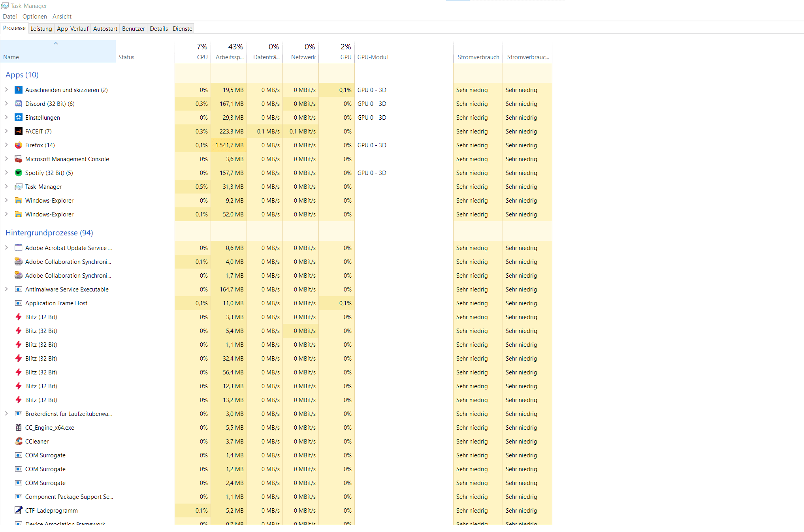The width and height of the screenshot is (804, 532).
Task: Sort processes by Netzwerk column
Action: click(301, 52)
